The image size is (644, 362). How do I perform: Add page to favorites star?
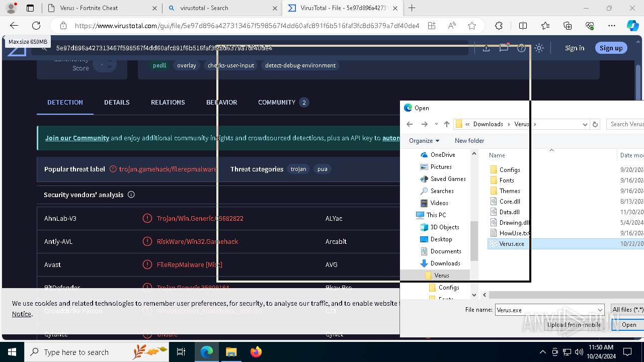pyautogui.click(x=472, y=26)
